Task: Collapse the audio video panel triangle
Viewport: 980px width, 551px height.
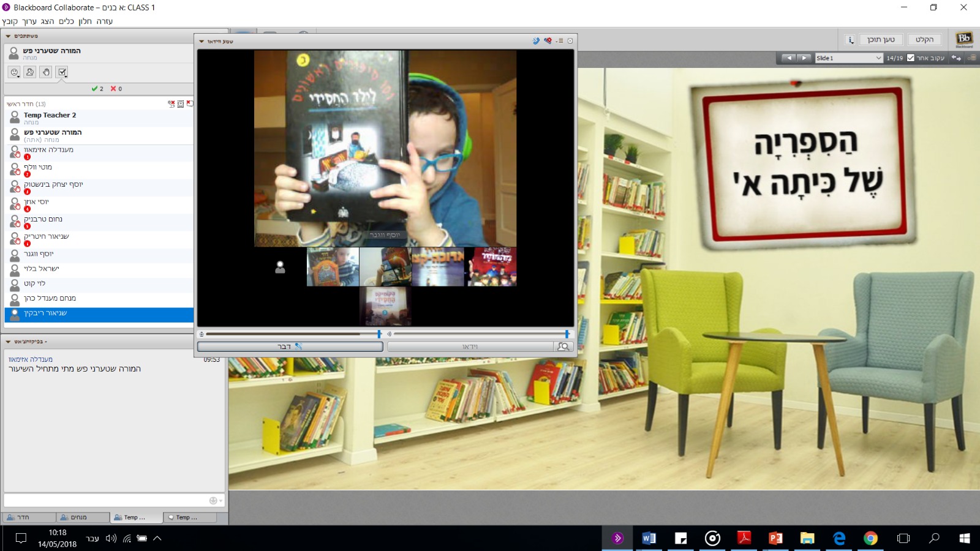Action: point(202,42)
